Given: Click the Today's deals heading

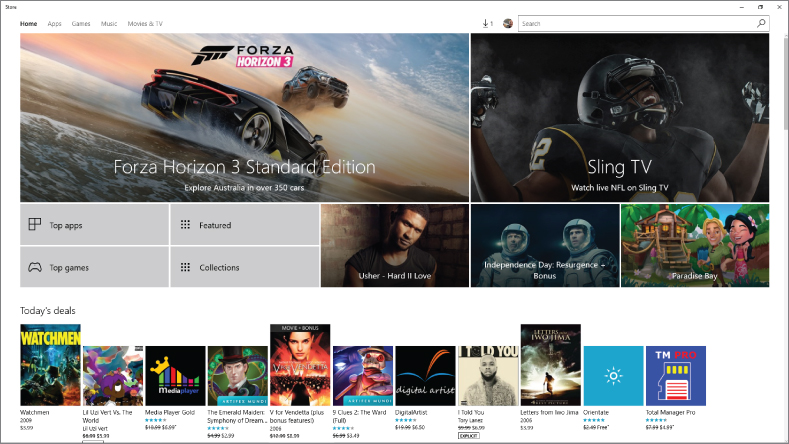Looking at the screenshot, I should (48, 311).
